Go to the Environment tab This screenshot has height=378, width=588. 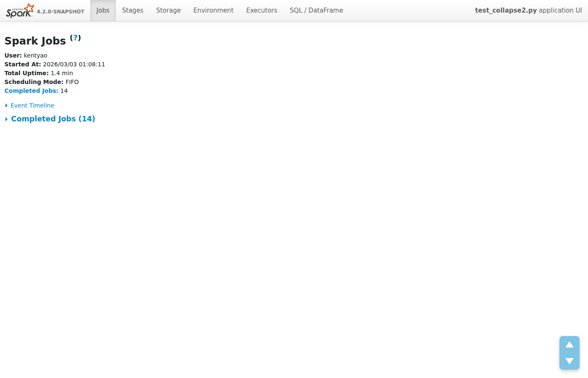click(x=213, y=10)
